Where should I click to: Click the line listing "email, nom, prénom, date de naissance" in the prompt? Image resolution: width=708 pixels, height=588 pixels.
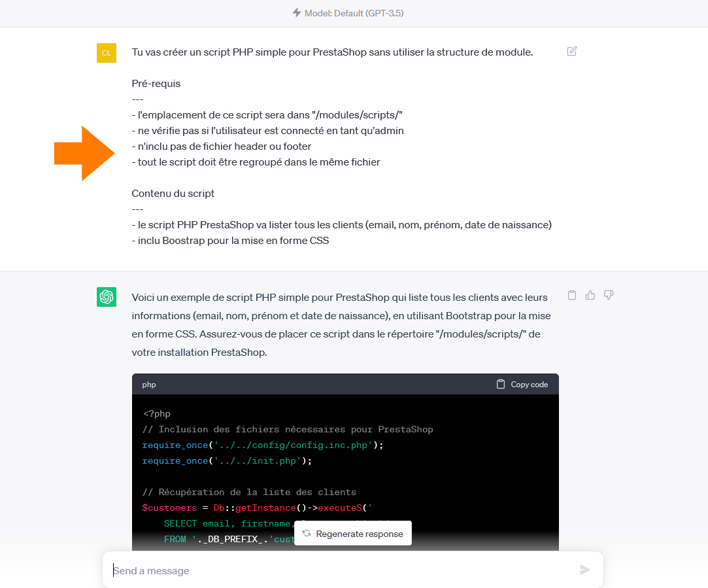coord(342,225)
